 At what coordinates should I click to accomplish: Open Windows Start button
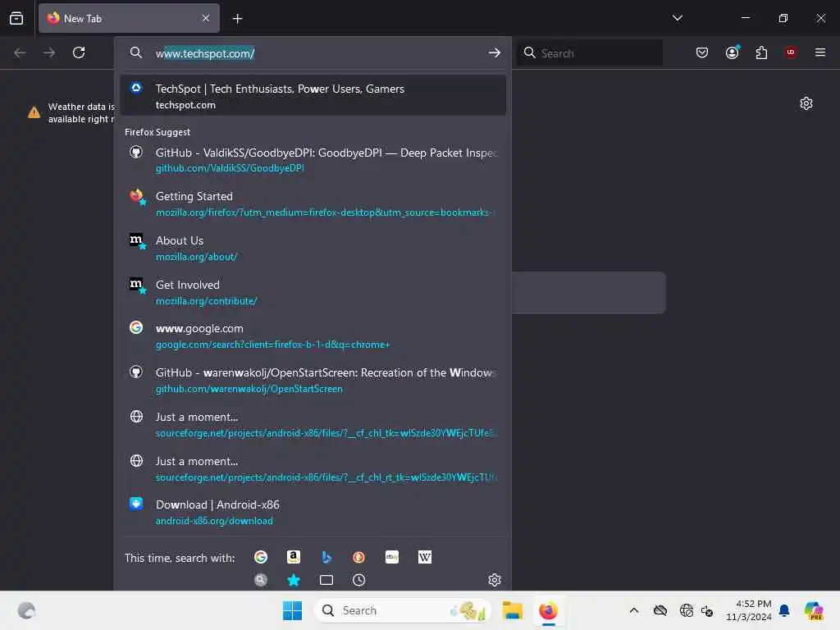pyautogui.click(x=293, y=610)
